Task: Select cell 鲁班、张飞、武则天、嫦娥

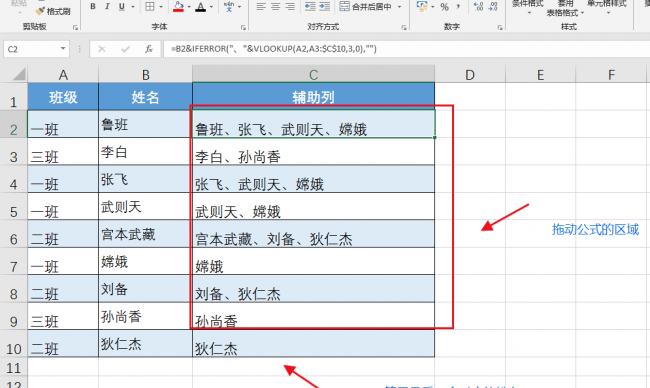Action: 313,124
